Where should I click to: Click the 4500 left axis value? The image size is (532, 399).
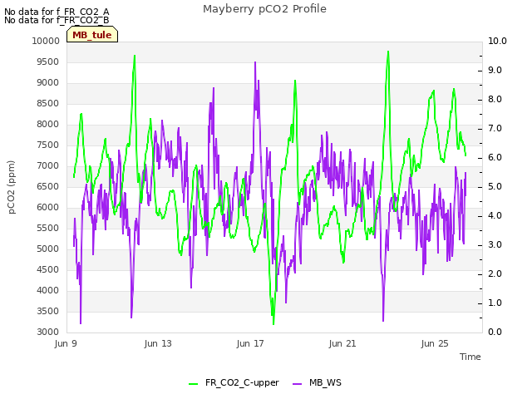coord(48,269)
